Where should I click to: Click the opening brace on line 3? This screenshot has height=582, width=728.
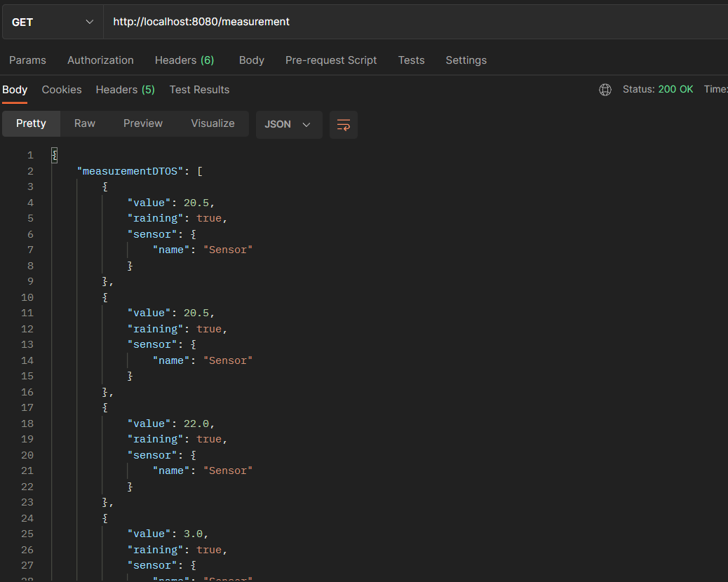(x=105, y=187)
